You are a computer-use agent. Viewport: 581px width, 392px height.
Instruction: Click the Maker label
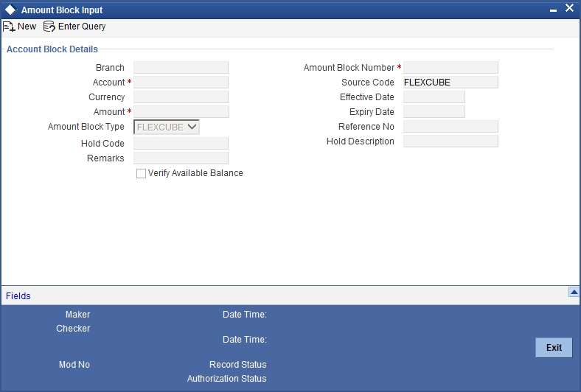point(78,315)
